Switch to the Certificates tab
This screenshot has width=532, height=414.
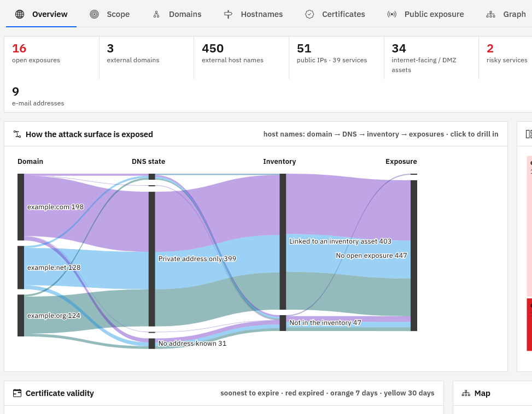(335, 14)
